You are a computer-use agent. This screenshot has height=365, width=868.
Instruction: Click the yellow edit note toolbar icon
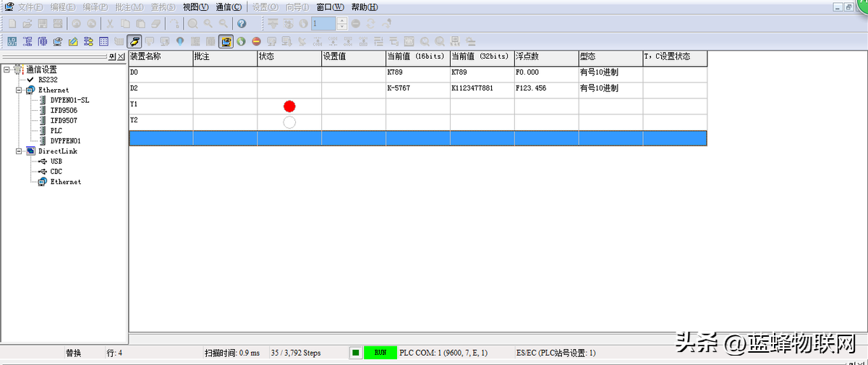click(72, 41)
